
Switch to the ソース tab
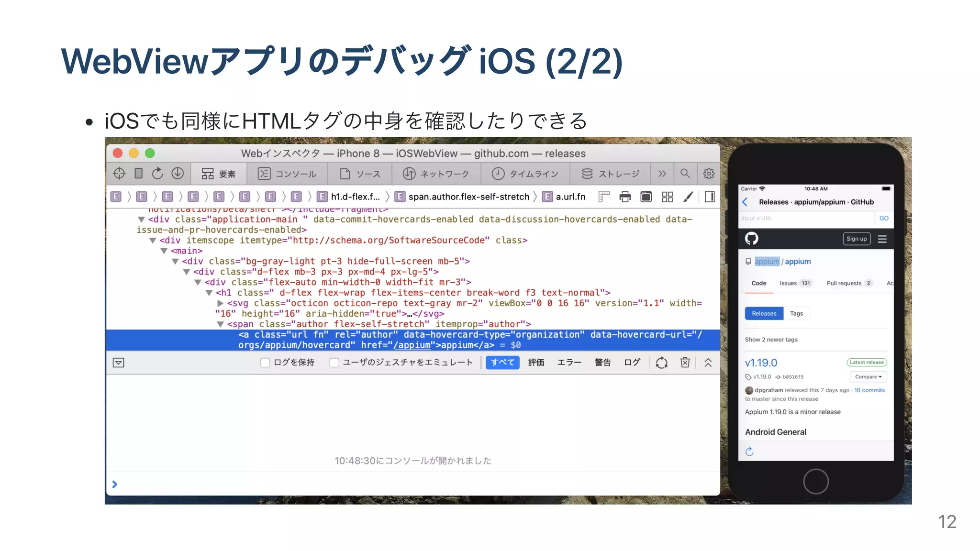pyautogui.click(x=360, y=173)
